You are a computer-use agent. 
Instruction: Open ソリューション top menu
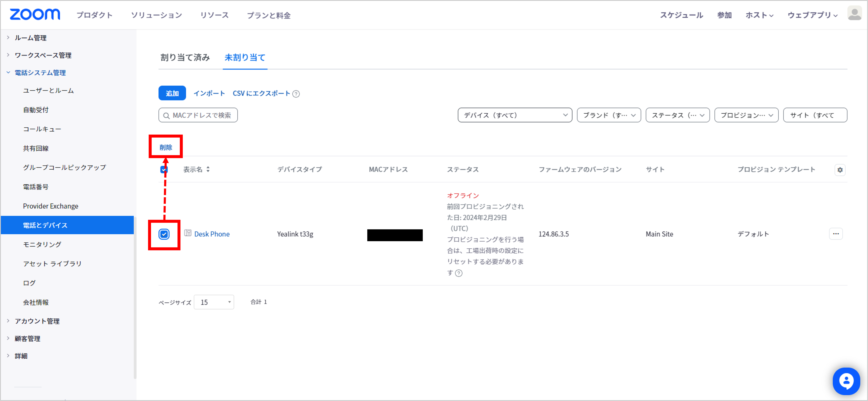pyautogui.click(x=156, y=15)
